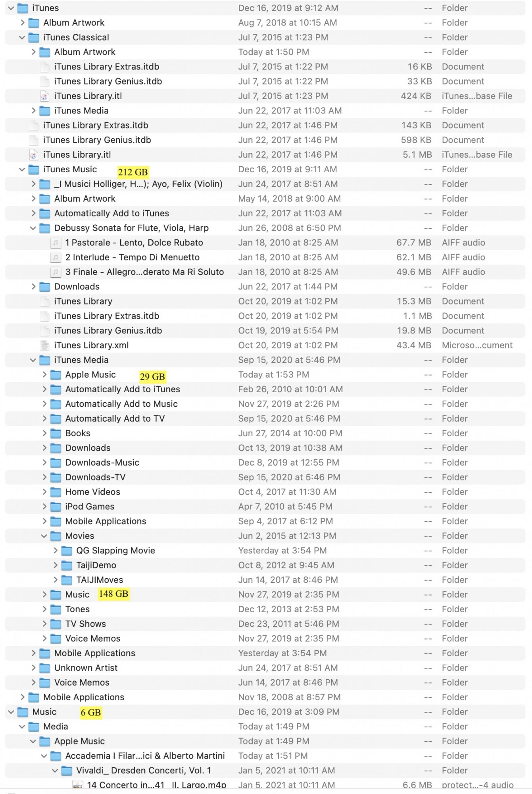532x794 pixels.
Task: Click the Automatically Add to TV folder icon
Action: (56, 418)
